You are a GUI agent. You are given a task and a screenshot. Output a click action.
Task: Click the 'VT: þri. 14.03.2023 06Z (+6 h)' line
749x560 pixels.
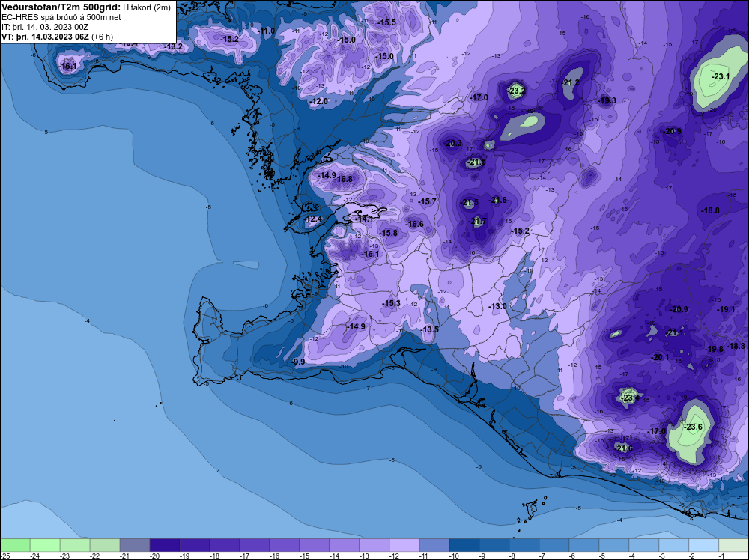(58, 37)
